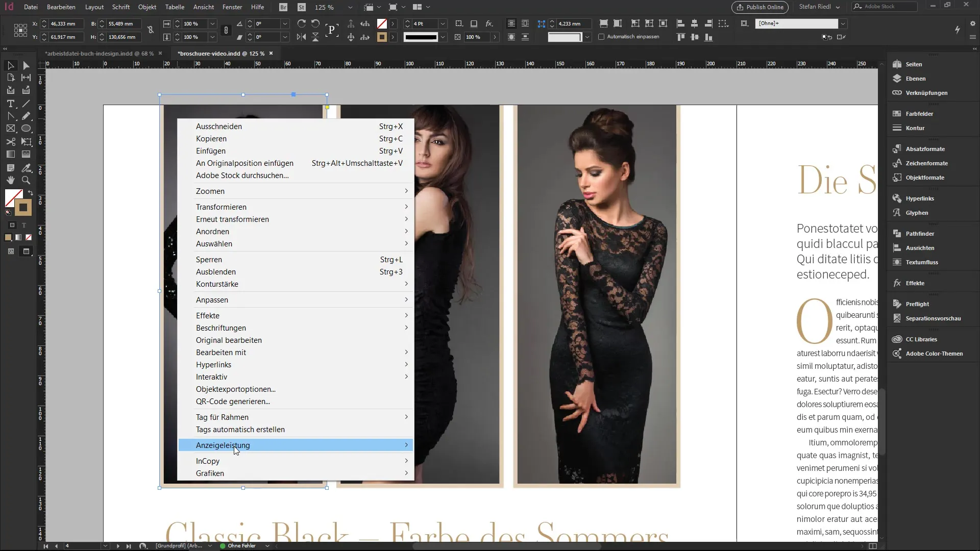
Task: Select the Selection tool arrow
Action: click(10, 65)
